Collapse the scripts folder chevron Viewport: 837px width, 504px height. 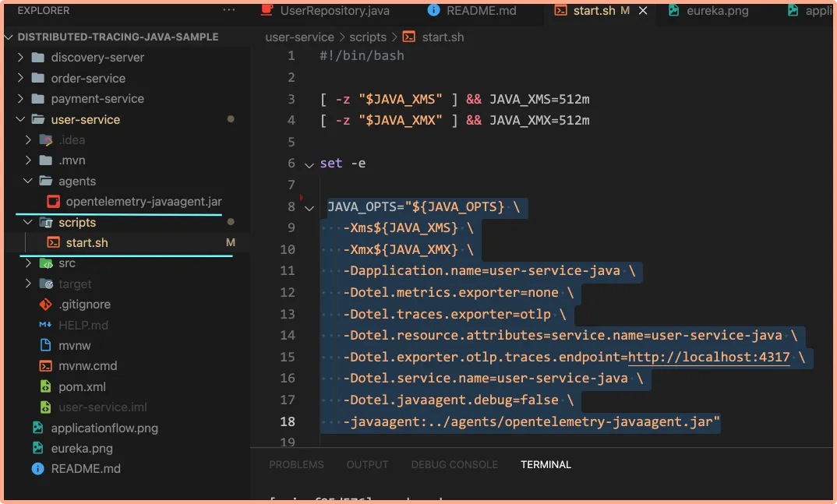coord(28,222)
